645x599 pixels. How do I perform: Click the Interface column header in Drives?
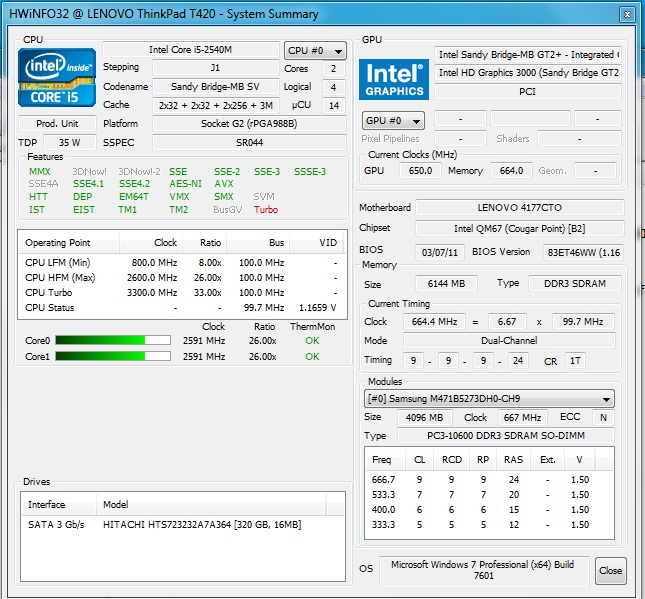pos(59,504)
